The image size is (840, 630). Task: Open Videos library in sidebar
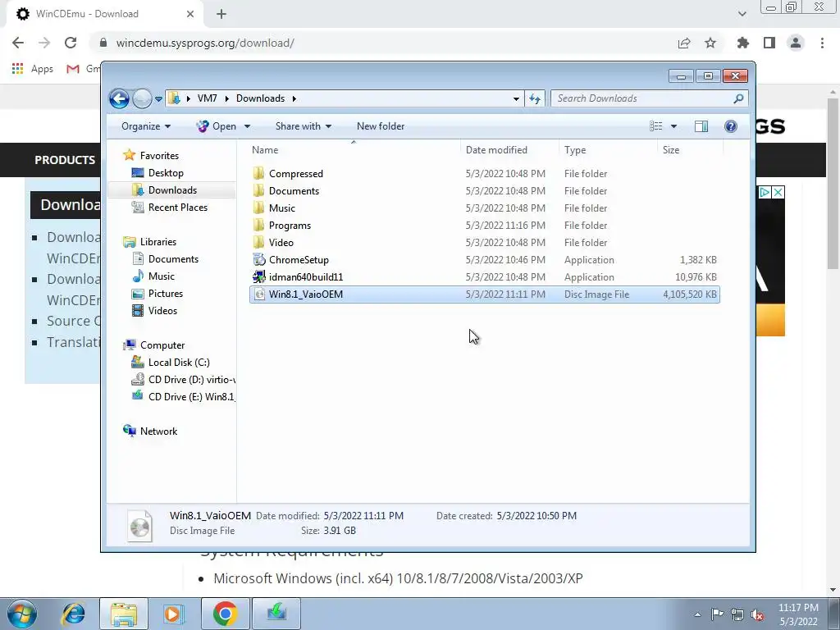162,311
